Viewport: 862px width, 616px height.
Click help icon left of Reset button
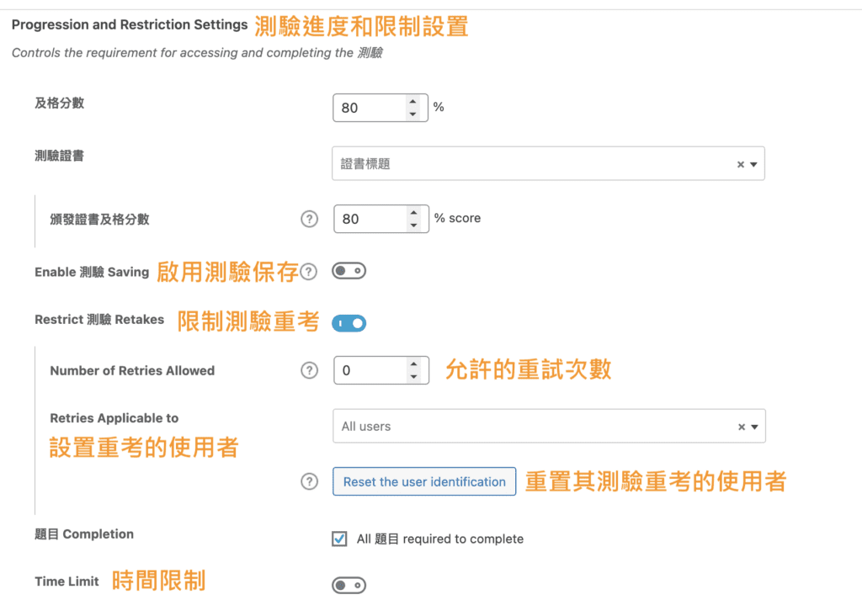(310, 481)
